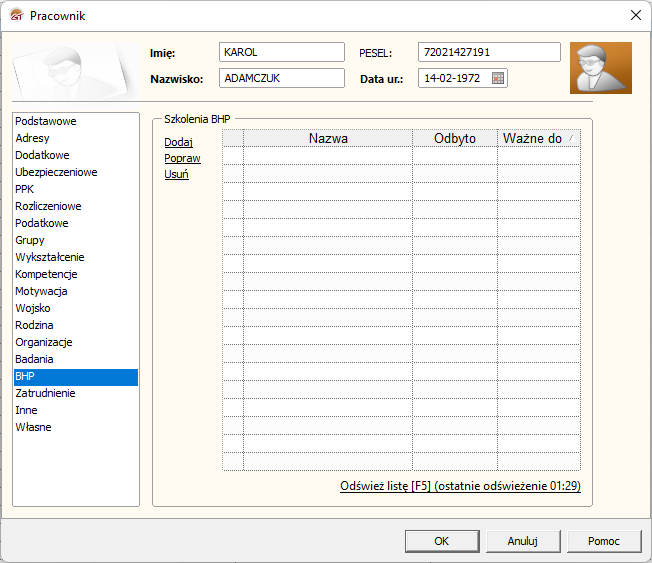
Task: Select the Wykształcenie category
Action: [x=50, y=257]
